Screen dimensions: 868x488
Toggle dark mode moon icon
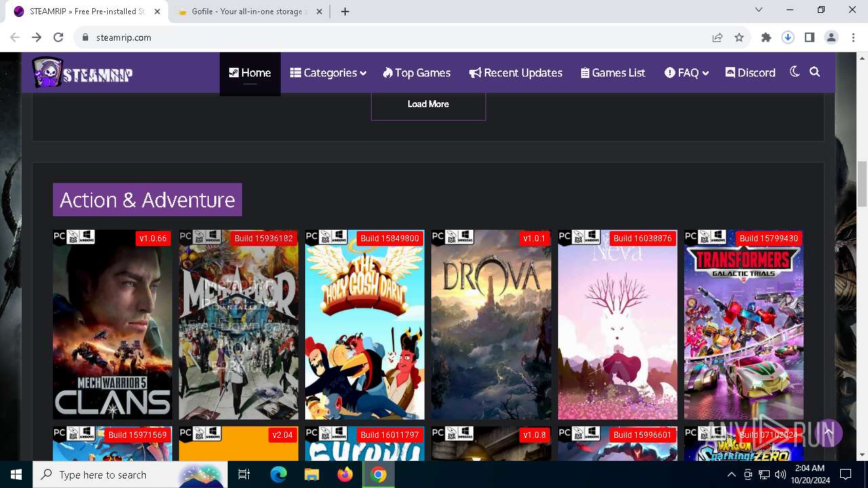click(x=795, y=72)
